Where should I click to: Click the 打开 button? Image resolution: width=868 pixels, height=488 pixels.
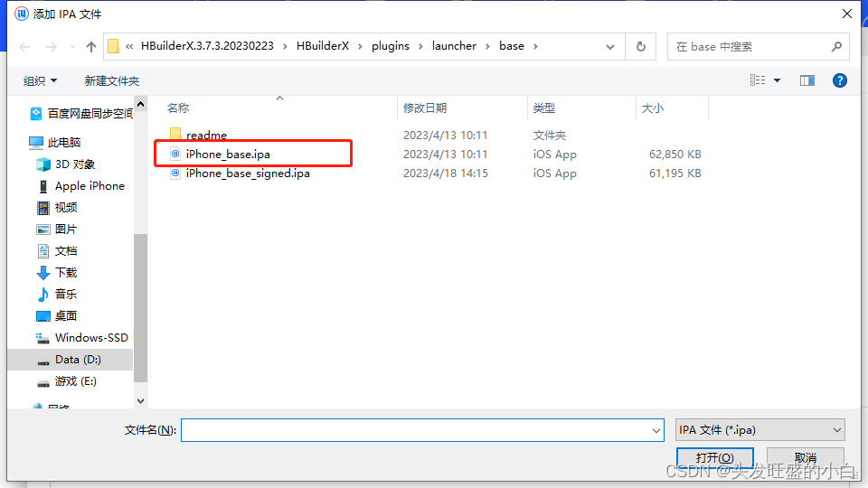click(x=714, y=458)
